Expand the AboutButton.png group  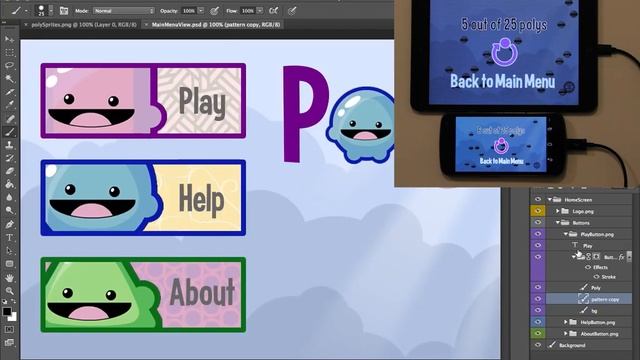pos(566,334)
